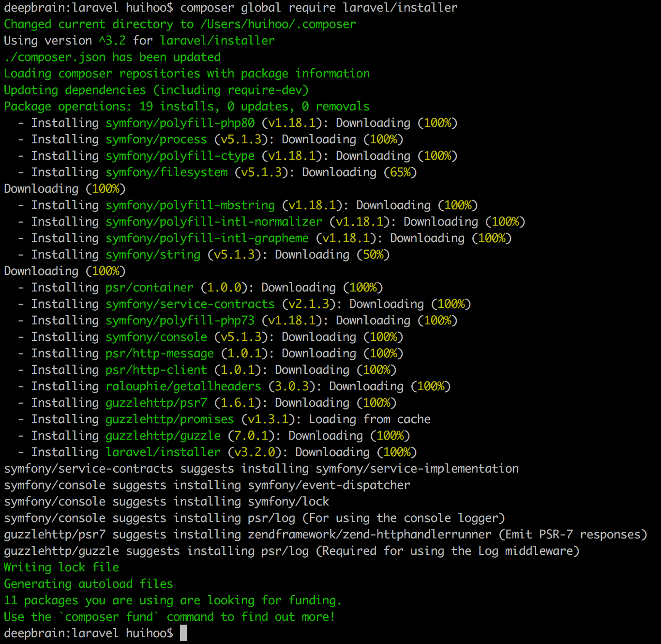Click the terminal cursor block at bottom prompt
Image resolution: width=661 pixels, height=644 pixels.
pos(183,633)
